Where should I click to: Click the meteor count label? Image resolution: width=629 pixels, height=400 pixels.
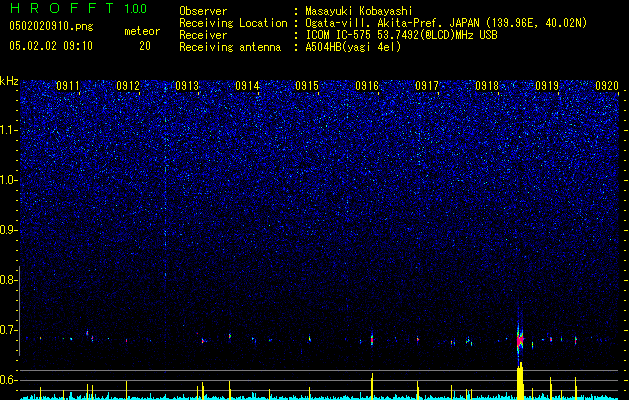(142, 31)
